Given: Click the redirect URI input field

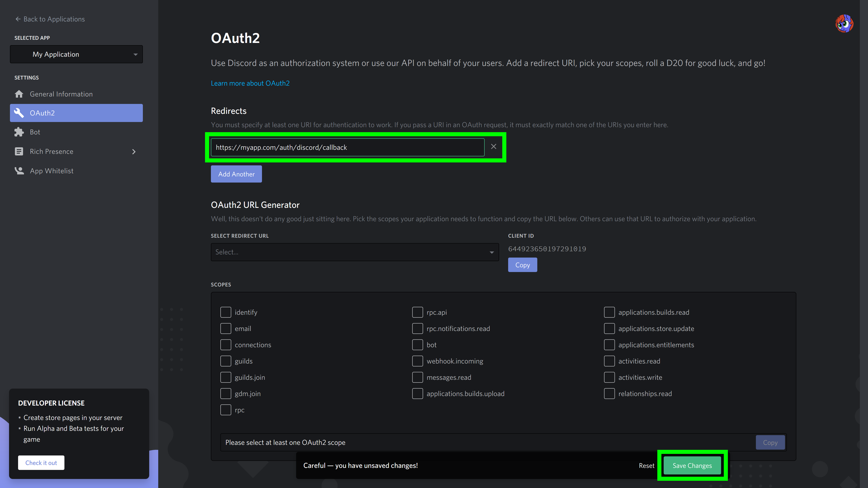Looking at the screenshot, I should pyautogui.click(x=347, y=147).
